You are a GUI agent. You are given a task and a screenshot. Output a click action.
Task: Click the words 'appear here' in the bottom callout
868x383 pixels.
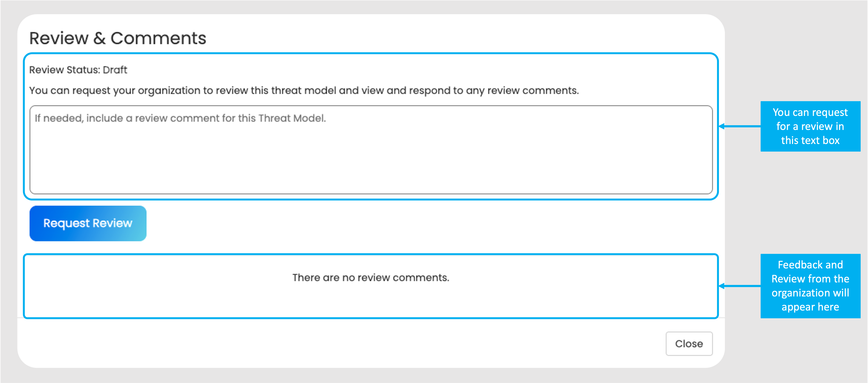(x=810, y=307)
